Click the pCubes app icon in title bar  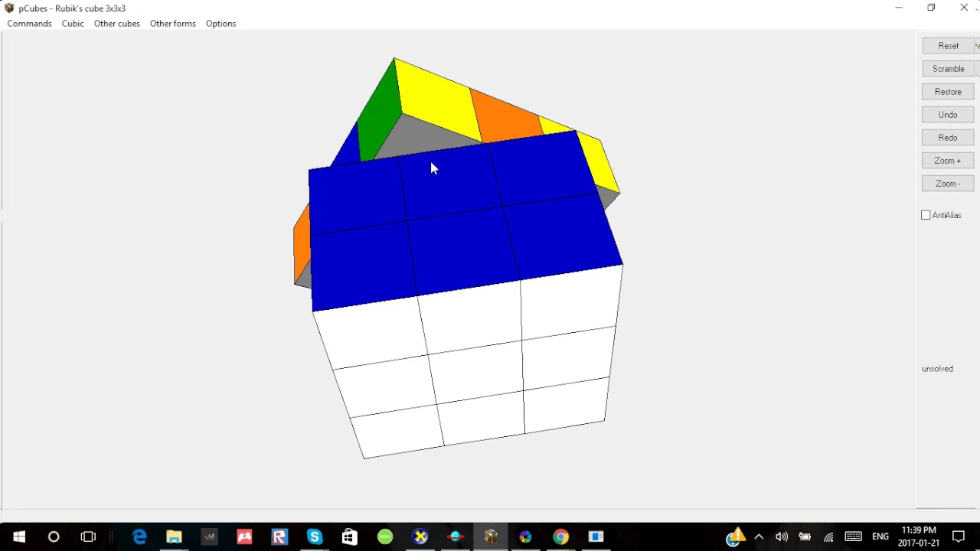click(9, 8)
